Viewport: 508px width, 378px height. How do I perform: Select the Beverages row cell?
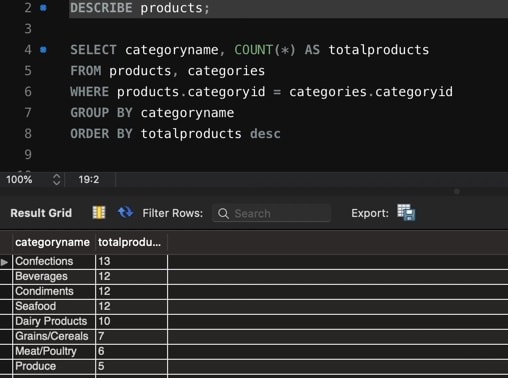[54, 276]
